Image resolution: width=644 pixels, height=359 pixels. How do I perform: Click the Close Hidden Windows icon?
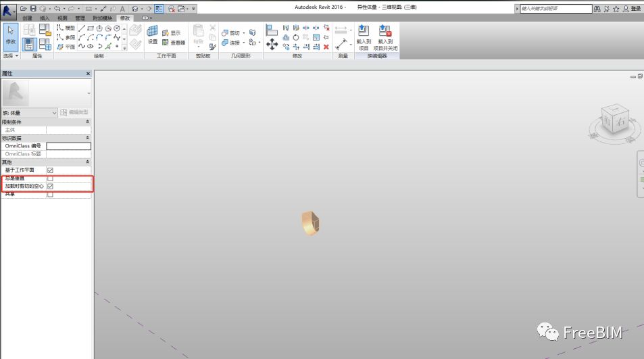171,8
